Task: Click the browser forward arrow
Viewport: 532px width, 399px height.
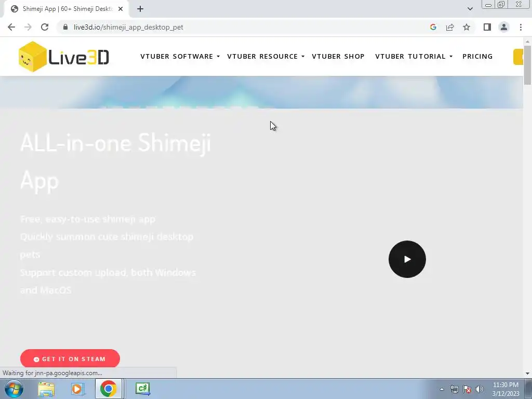Action: click(x=28, y=27)
